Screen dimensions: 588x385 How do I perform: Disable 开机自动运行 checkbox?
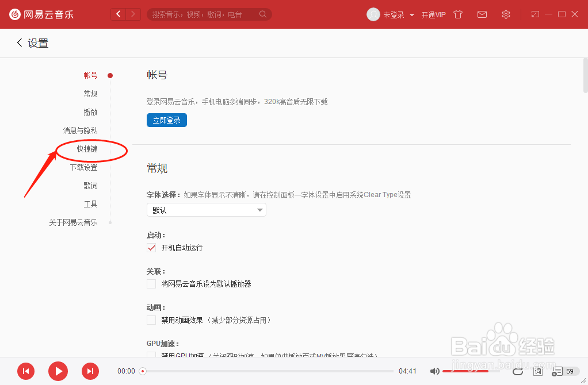(x=151, y=248)
